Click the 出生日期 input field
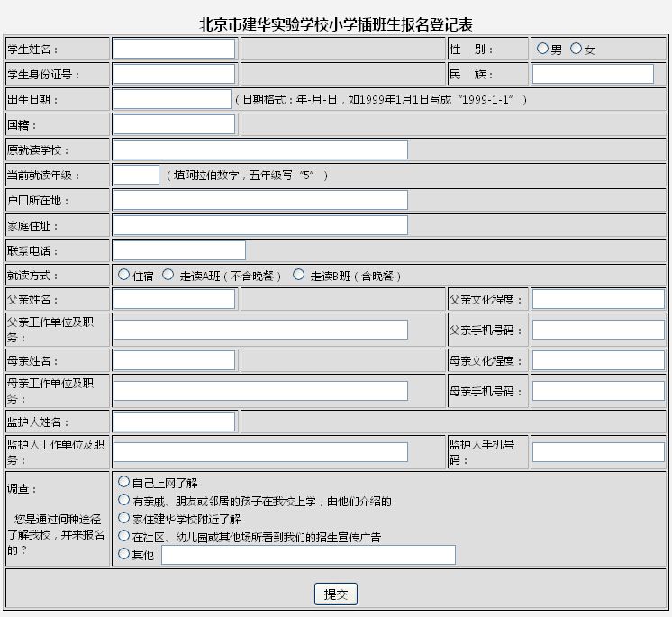 click(172, 99)
